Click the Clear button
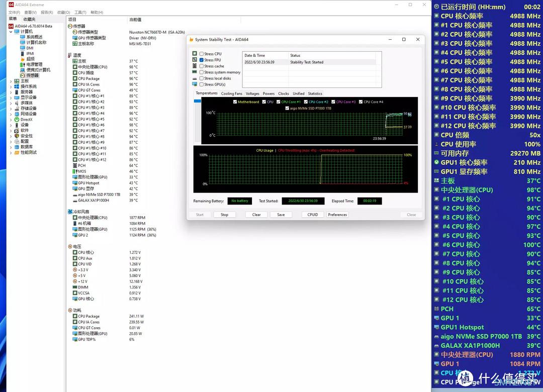 pos(256,215)
